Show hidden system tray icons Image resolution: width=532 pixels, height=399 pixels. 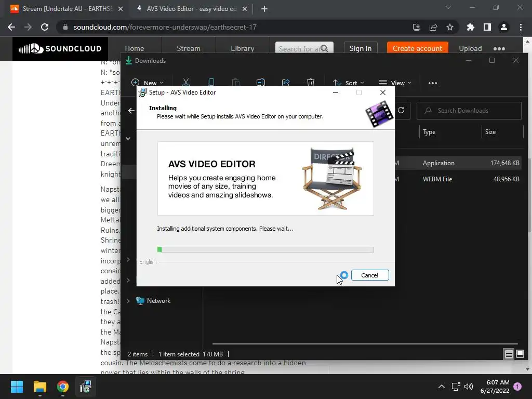click(442, 387)
